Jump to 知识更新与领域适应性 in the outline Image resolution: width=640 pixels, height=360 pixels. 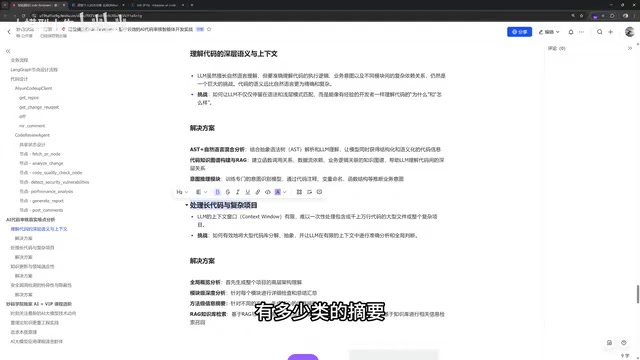32,267
